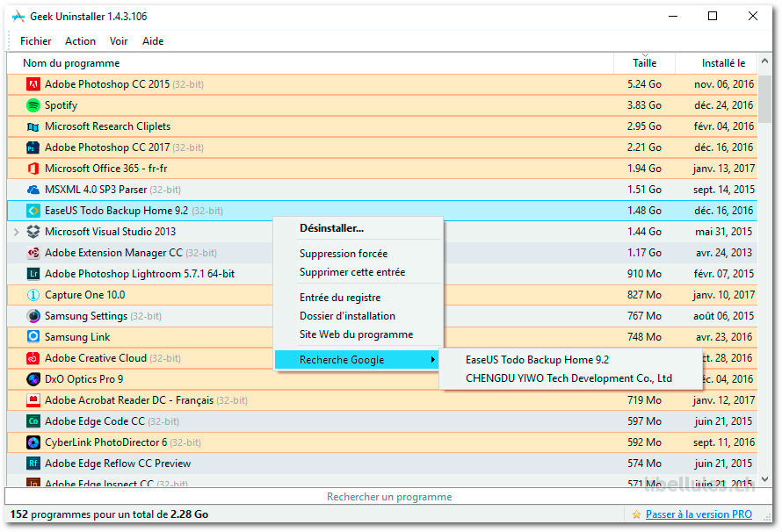Screen dimensions: 782x532
Task: Click the Lightroom 5.7.1 icon
Action: tap(33, 274)
